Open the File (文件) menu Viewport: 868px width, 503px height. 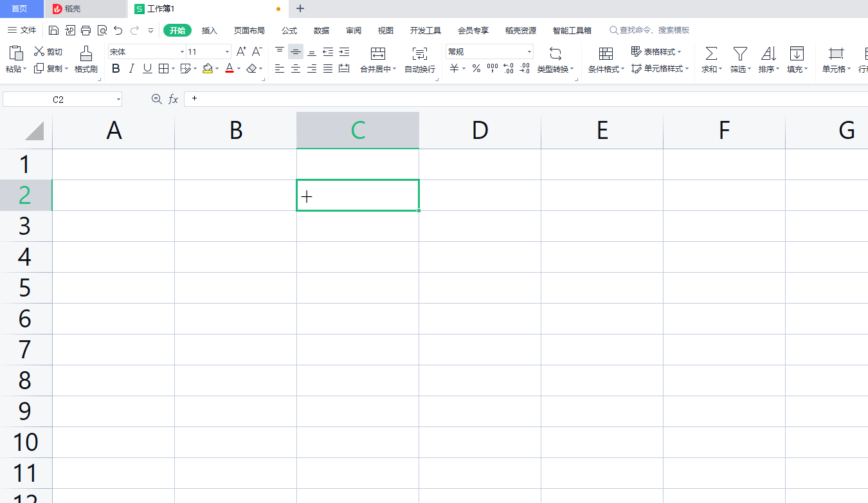pos(23,30)
